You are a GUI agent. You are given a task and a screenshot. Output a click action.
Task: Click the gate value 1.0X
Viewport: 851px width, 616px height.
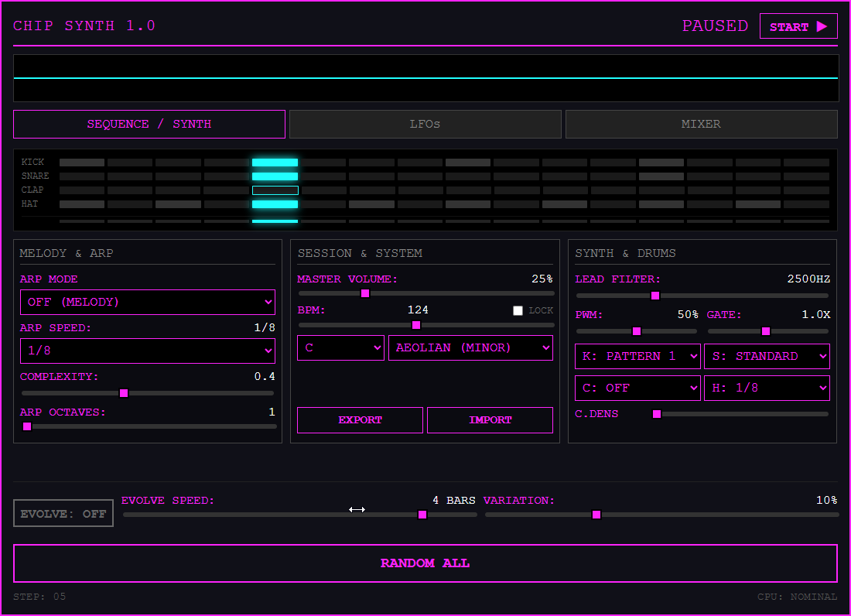[x=815, y=315]
